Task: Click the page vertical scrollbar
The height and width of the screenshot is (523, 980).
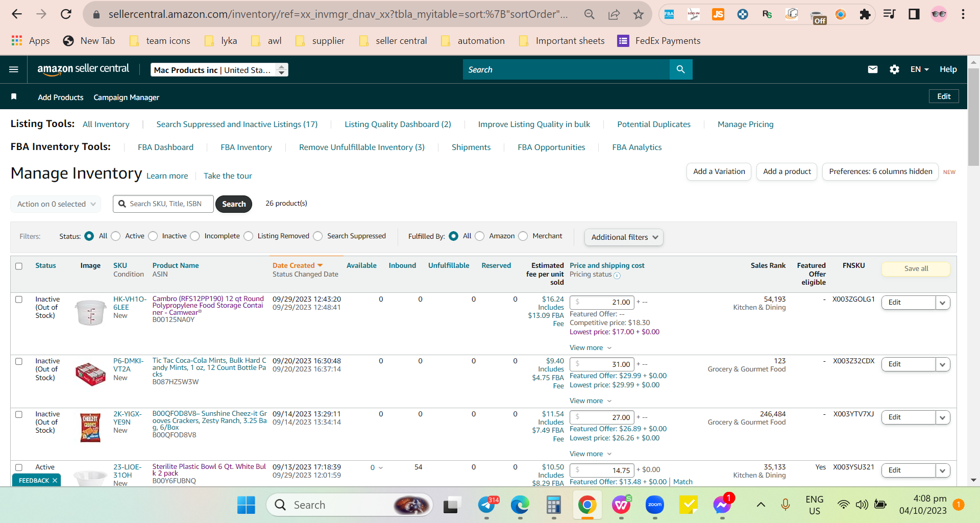Action: click(973, 117)
